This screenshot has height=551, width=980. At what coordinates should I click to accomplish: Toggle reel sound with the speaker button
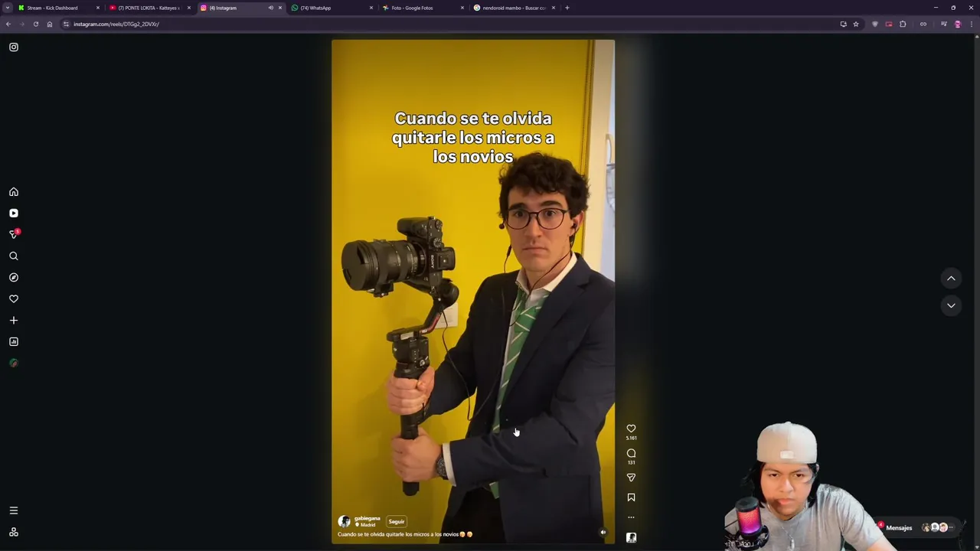point(603,533)
